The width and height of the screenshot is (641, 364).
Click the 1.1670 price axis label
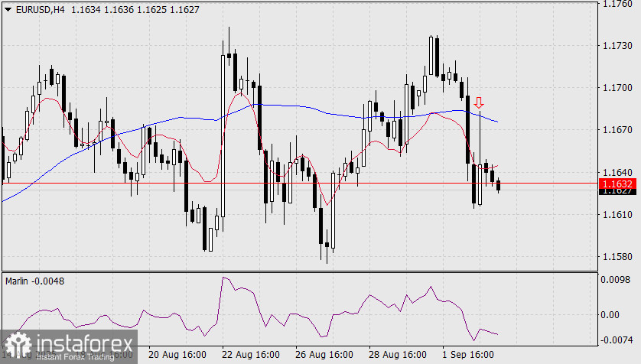pyautogui.click(x=618, y=130)
